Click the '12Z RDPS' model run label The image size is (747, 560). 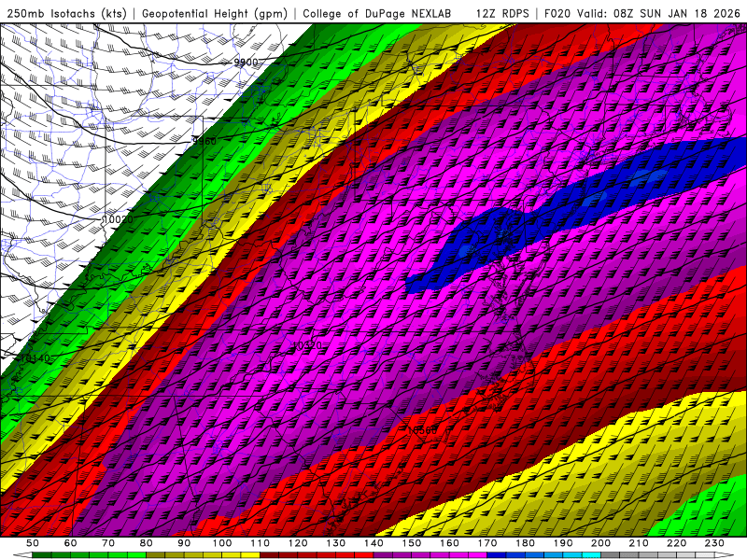[x=502, y=13]
